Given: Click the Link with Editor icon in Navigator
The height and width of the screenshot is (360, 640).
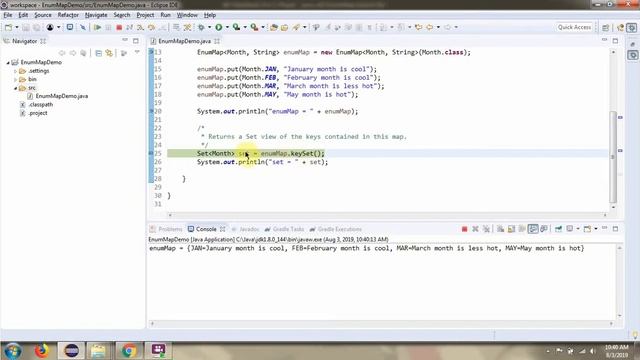Looking at the screenshot, I should pyautogui.click(x=109, y=53).
